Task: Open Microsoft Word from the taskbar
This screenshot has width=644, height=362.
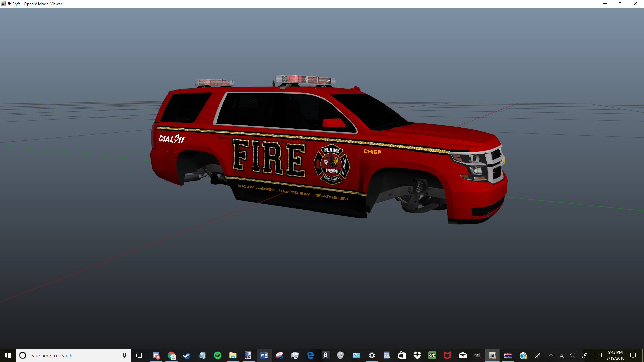Action: tap(264, 355)
